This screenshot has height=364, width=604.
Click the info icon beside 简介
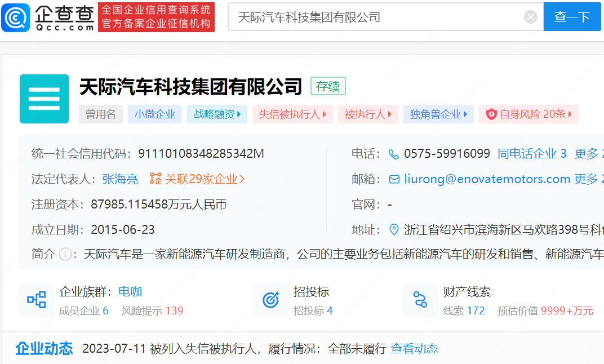click(x=65, y=255)
